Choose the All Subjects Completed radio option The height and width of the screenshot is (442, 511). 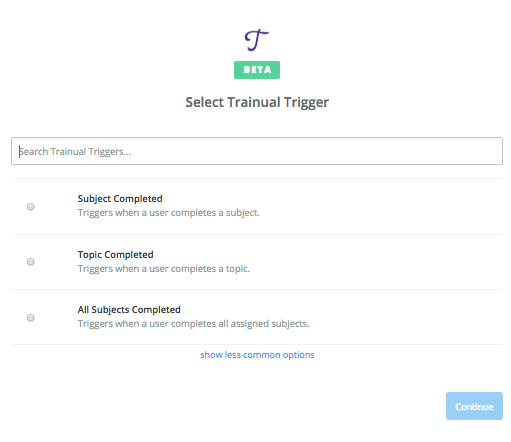(x=31, y=317)
